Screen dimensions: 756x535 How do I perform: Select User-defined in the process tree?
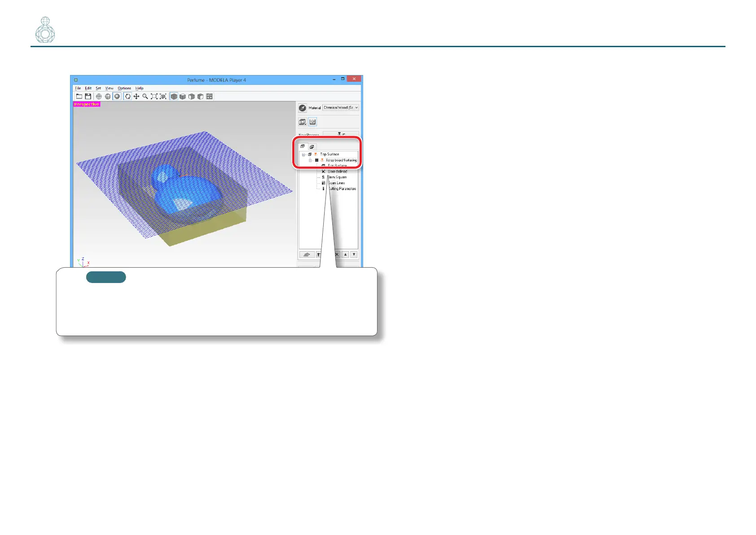click(337, 172)
